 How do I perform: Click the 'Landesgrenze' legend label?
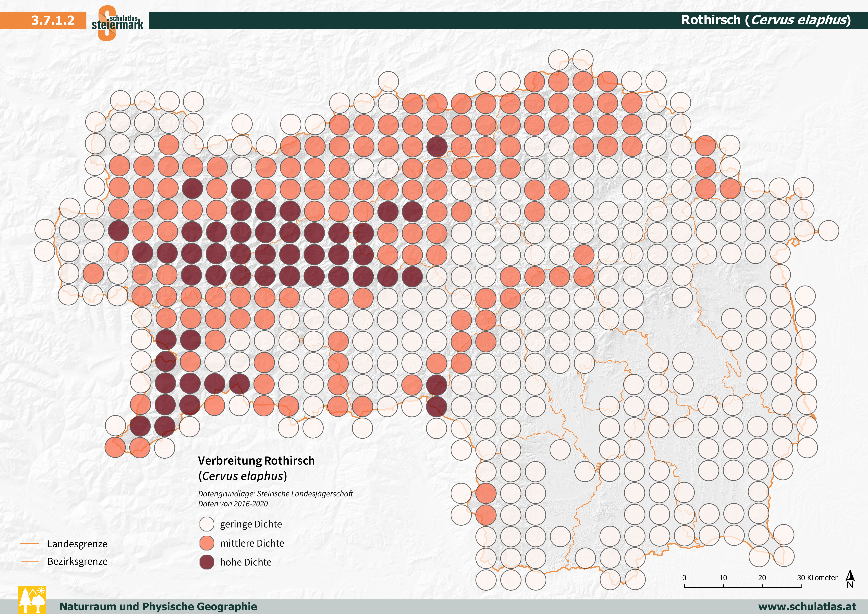(x=77, y=544)
